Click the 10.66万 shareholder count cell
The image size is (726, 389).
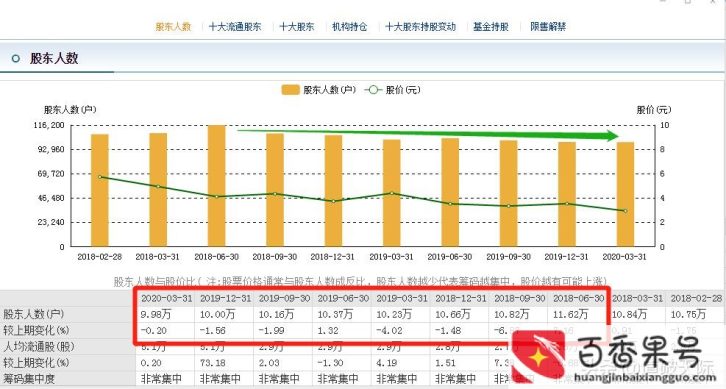click(453, 314)
